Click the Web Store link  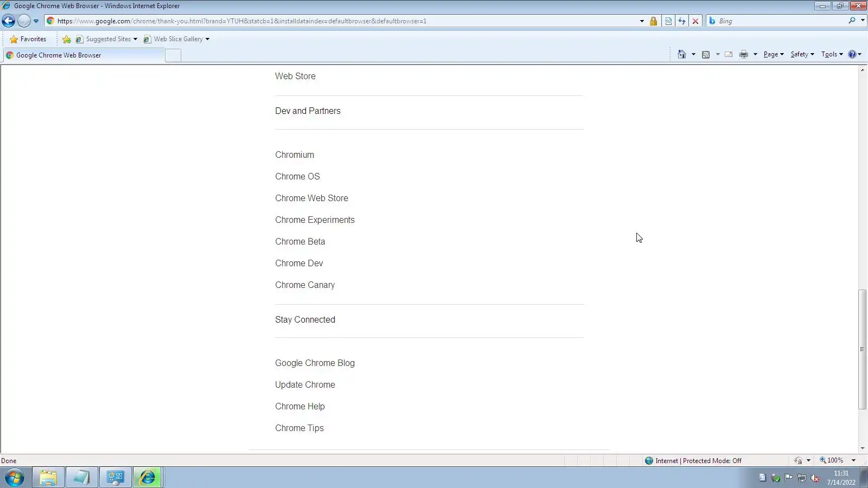point(295,76)
